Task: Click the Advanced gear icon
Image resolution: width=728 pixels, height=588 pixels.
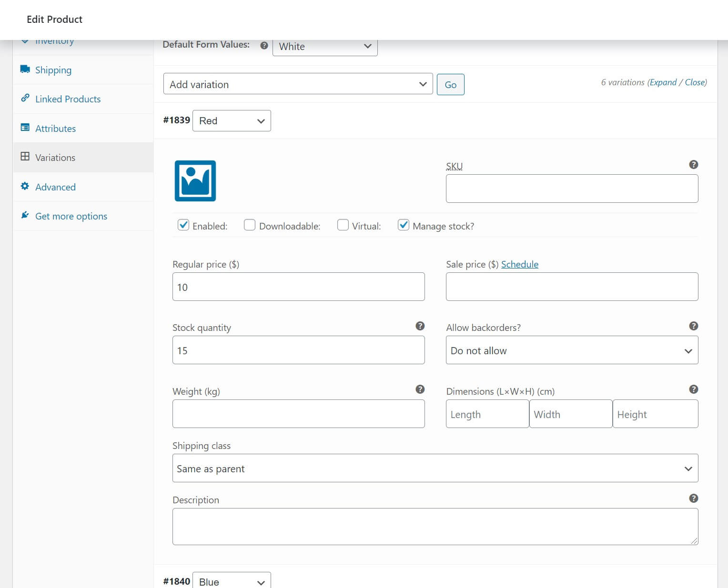Action: coord(25,186)
